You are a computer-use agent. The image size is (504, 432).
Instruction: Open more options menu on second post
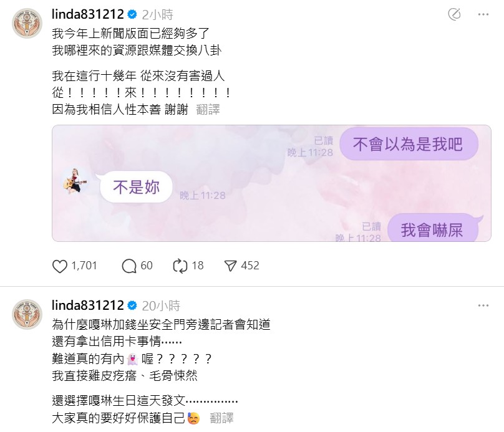point(483,305)
